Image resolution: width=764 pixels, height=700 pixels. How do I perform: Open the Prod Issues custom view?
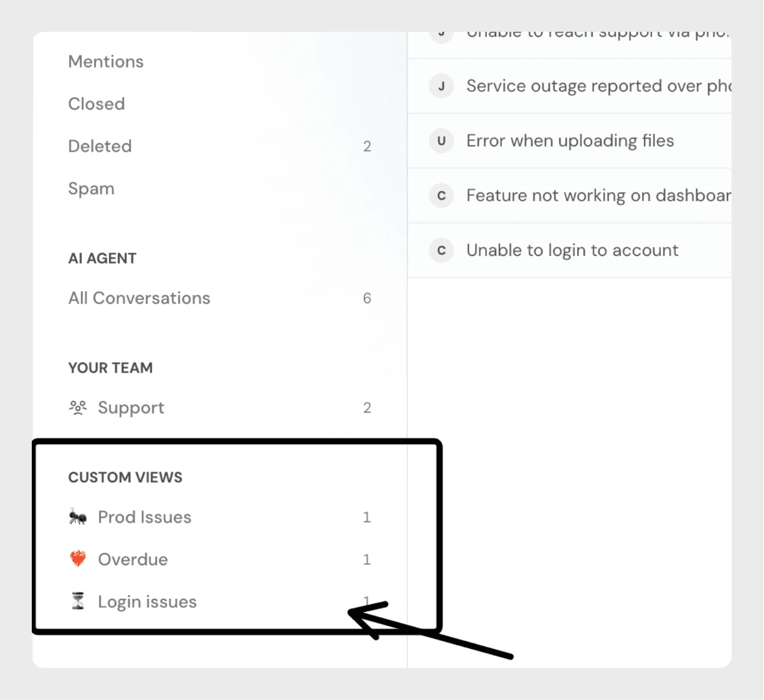pyautogui.click(x=145, y=517)
